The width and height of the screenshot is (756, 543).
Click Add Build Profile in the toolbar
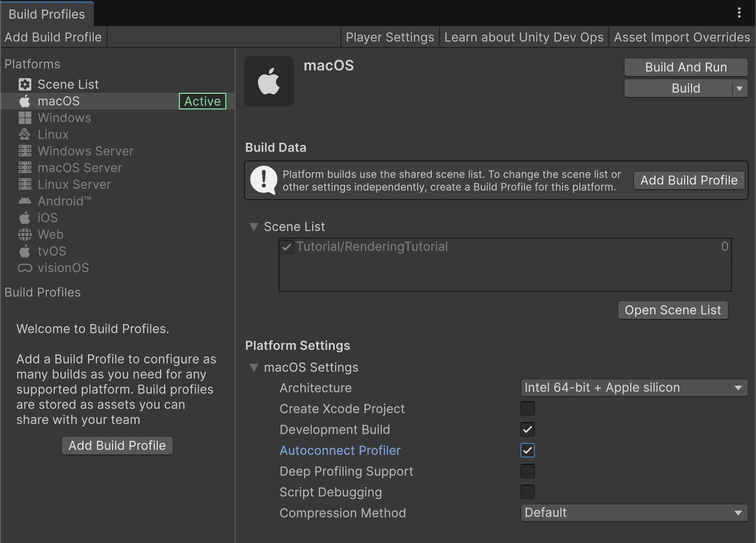53,38
